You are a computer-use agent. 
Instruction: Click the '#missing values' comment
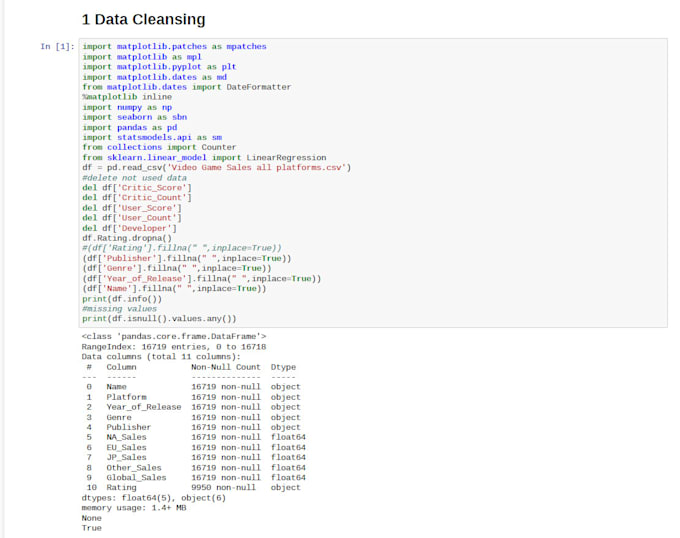pos(120,309)
